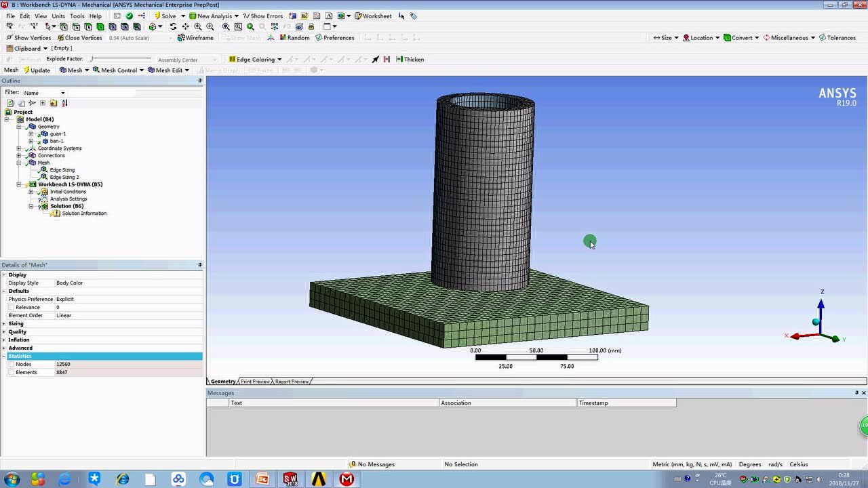Click the Worksheet button
The width and height of the screenshot is (868, 488).
[373, 16]
